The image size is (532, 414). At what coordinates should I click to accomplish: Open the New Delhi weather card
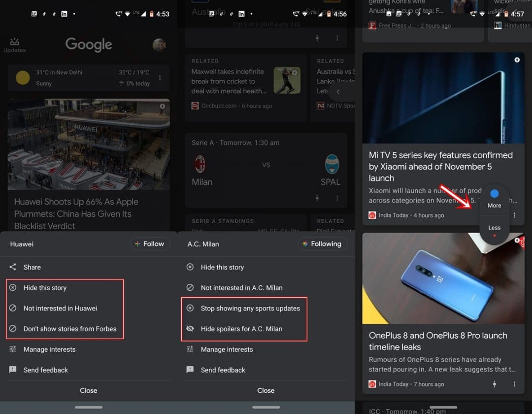click(89, 78)
